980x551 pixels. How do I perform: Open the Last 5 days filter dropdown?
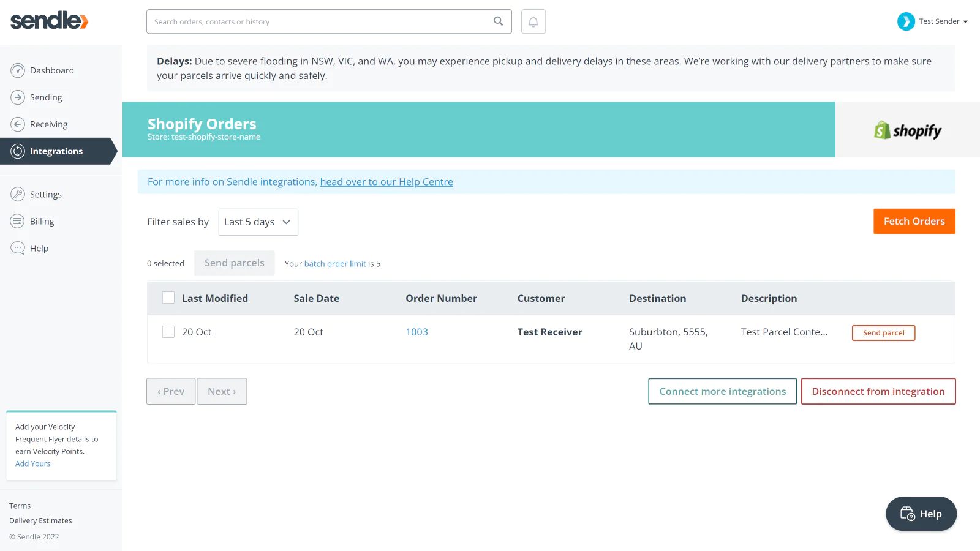coord(258,222)
